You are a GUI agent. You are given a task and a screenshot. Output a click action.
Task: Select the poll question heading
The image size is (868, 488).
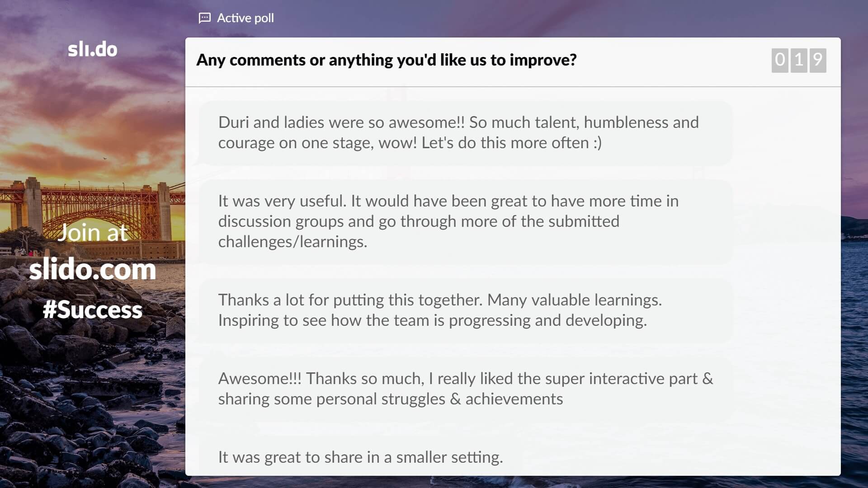coord(386,60)
